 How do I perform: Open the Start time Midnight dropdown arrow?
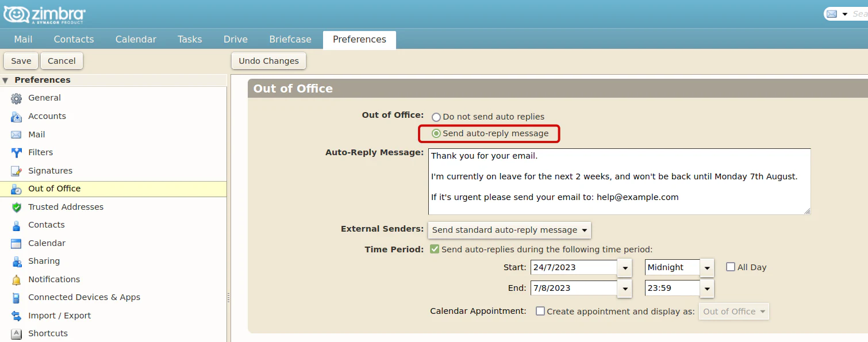(x=707, y=268)
